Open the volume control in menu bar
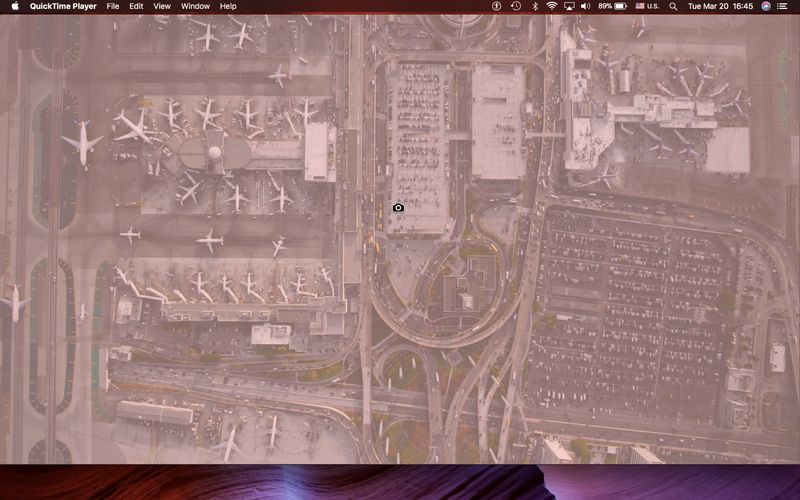 (586, 6)
